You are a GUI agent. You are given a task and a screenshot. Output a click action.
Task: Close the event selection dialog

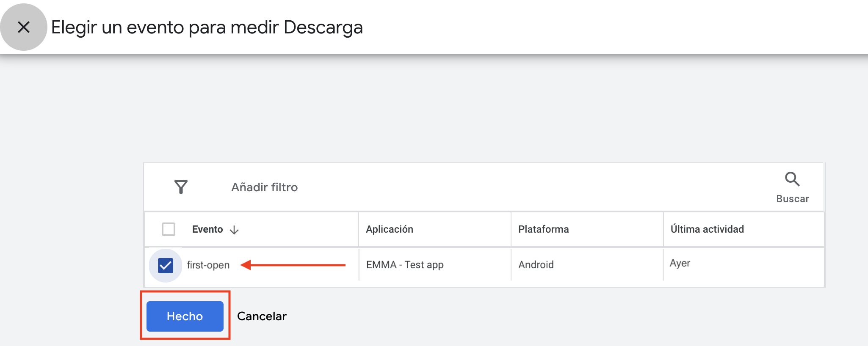tap(24, 27)
